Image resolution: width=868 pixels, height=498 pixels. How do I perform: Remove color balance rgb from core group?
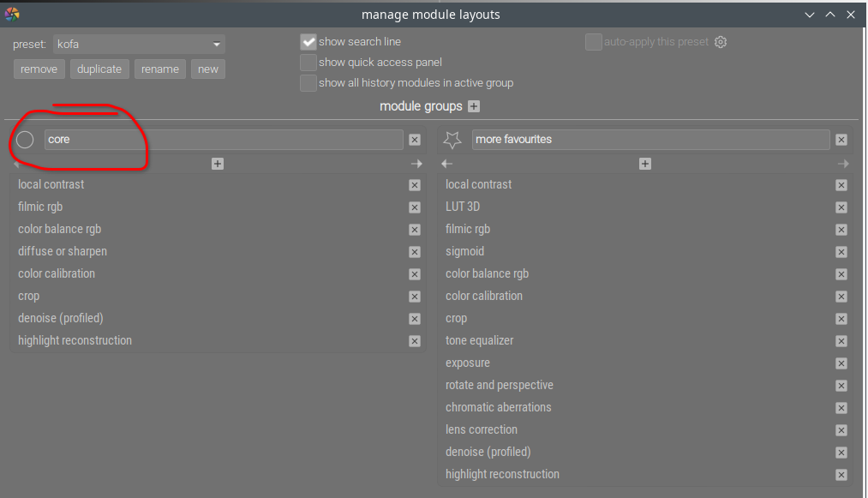pos(415,230)
